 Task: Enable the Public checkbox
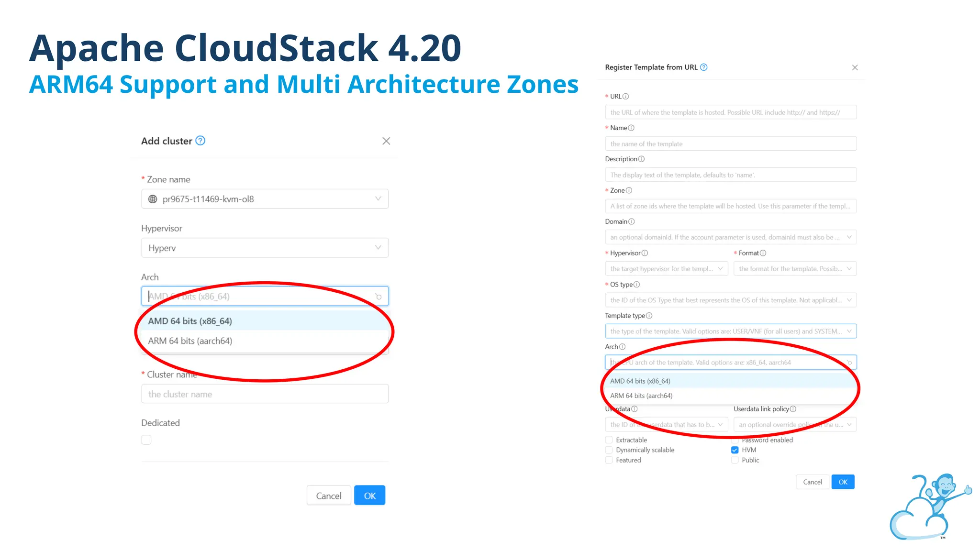tap(735, 460)
